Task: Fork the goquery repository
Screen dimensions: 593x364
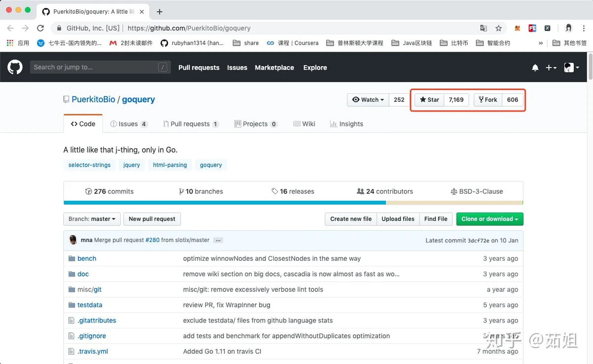Action: point(488,100)
